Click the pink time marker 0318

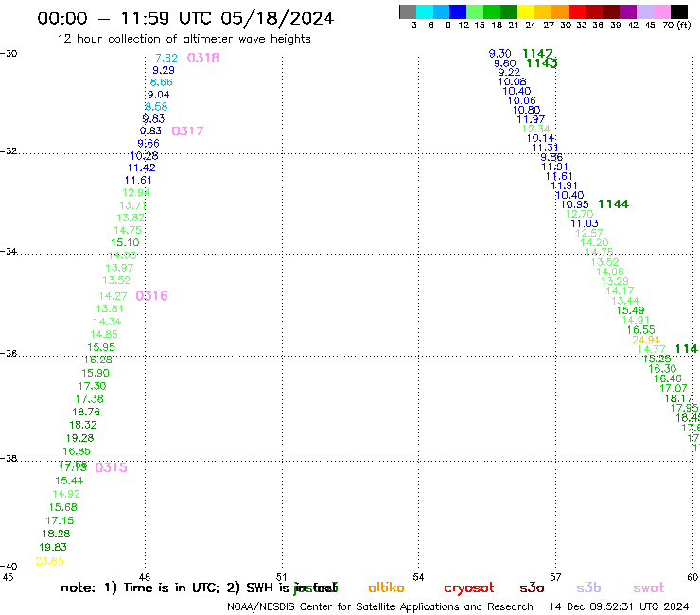(x=203, y=58)
